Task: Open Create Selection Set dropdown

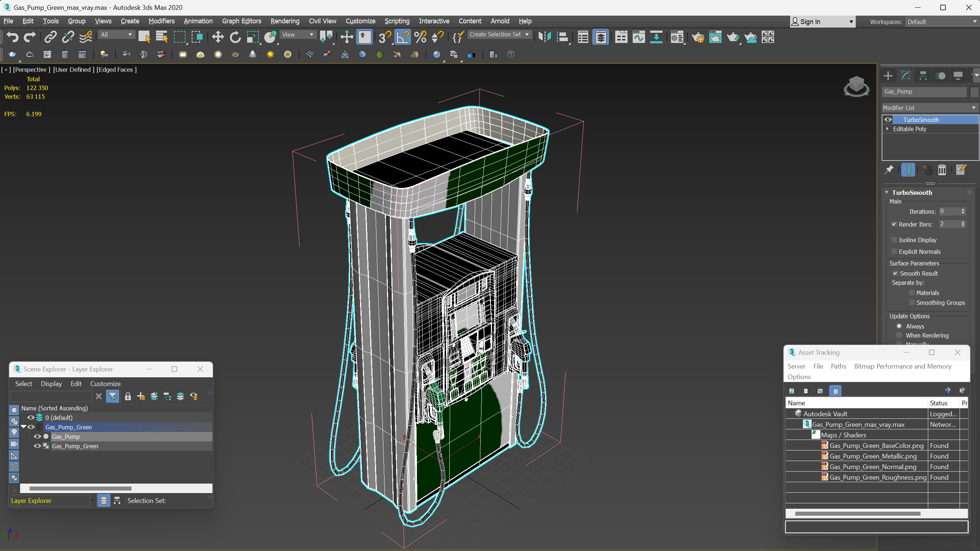Action: coord(499,35)
